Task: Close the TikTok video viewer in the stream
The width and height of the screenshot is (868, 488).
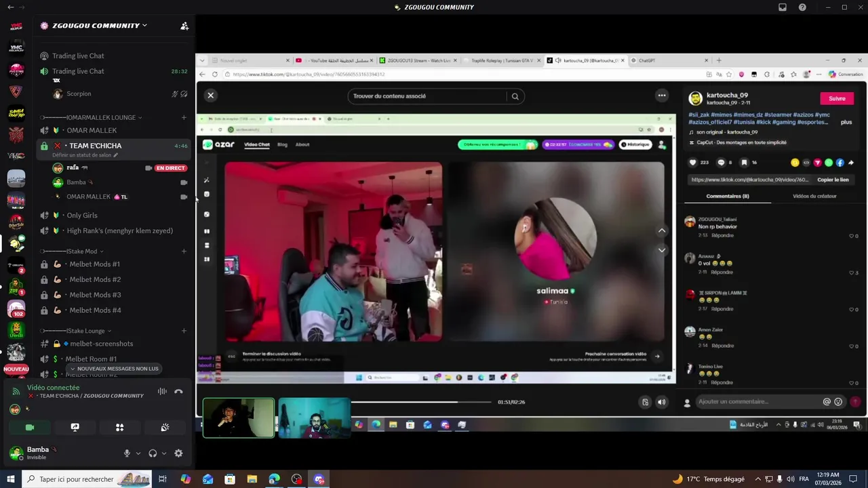Action: click(210, 96)
